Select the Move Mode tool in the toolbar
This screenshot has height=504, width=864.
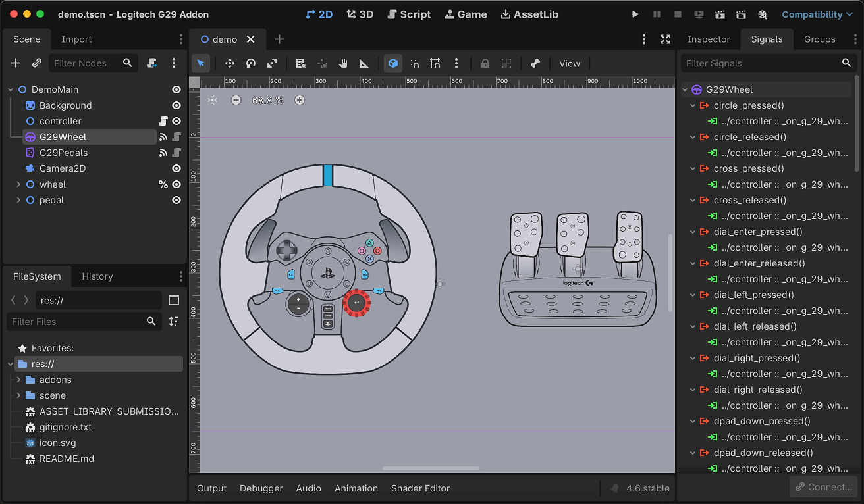[230, 64]
